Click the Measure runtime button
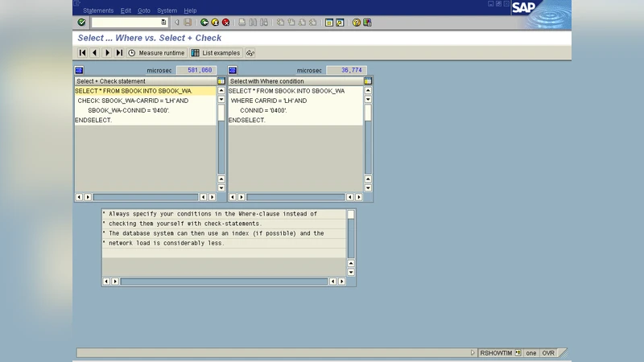The height and width of the screenshot is (362, 644). coord(156,53)
